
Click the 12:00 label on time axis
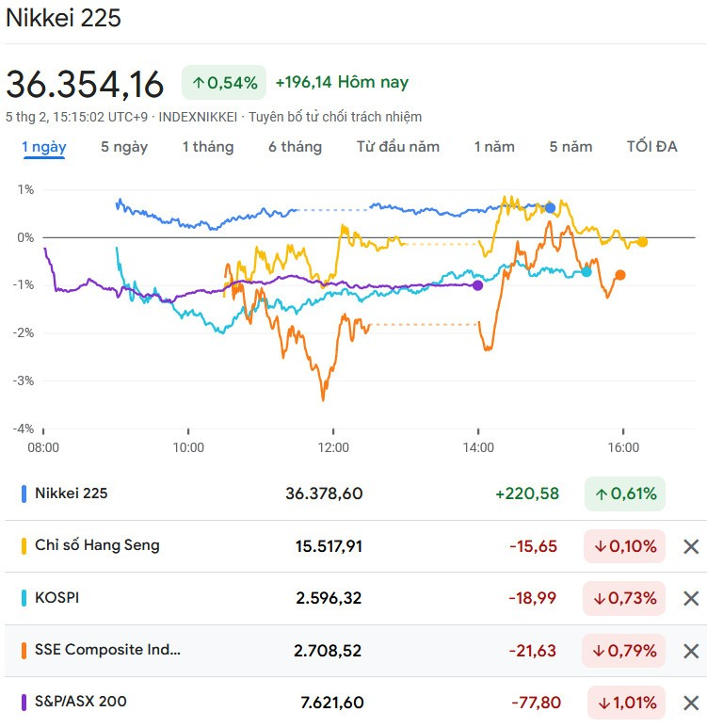tap(333, 447)
